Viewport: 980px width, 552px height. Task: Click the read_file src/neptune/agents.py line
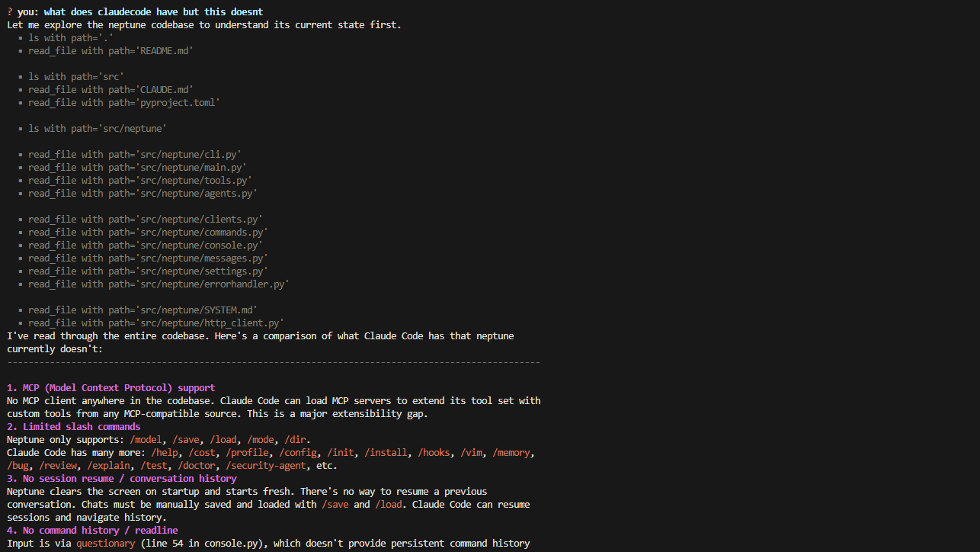click(x=143, y=193)
